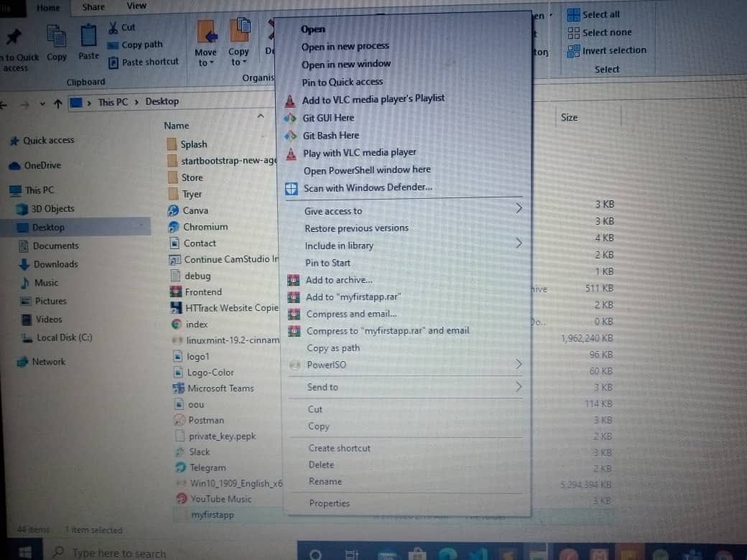Select This PC in navigation pane
The image size is (747, 560).
[32, 190]
